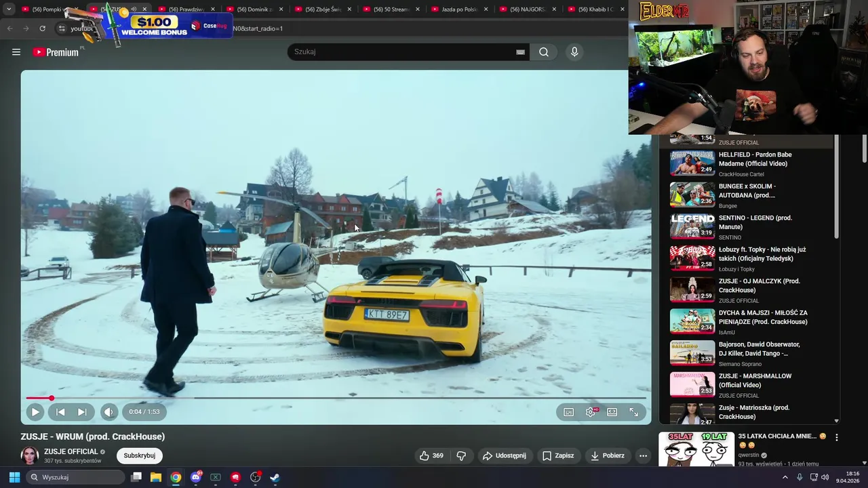Open video player settings gear
The image size is (868, 488).
pyautogui.click(x=591, y=411)
